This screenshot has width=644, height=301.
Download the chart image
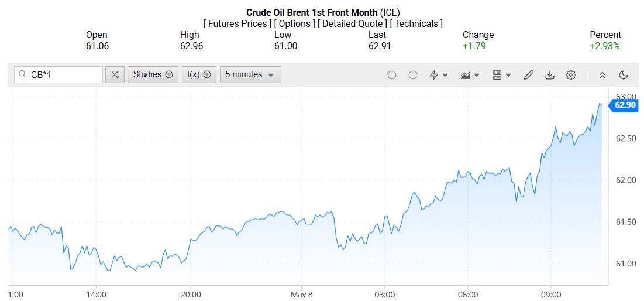(549, 75)
